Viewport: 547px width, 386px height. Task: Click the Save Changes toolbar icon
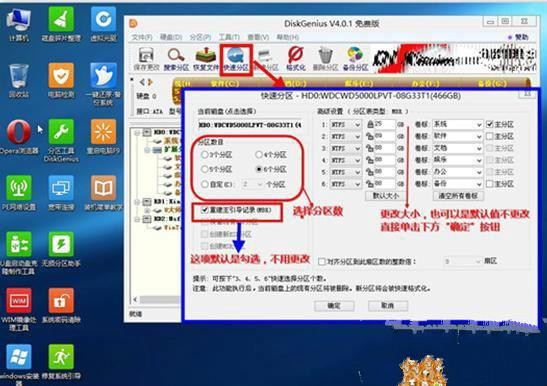point(147,59)
